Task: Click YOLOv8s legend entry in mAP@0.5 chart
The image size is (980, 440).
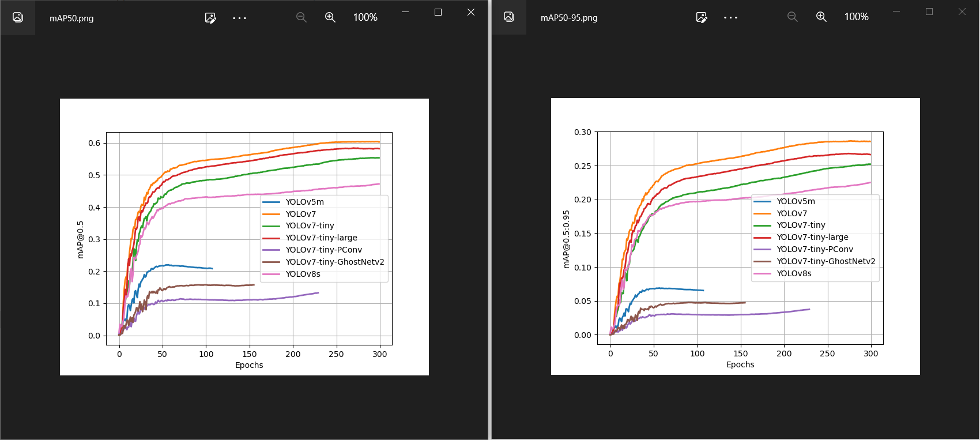Action: [x=292, y=274]
